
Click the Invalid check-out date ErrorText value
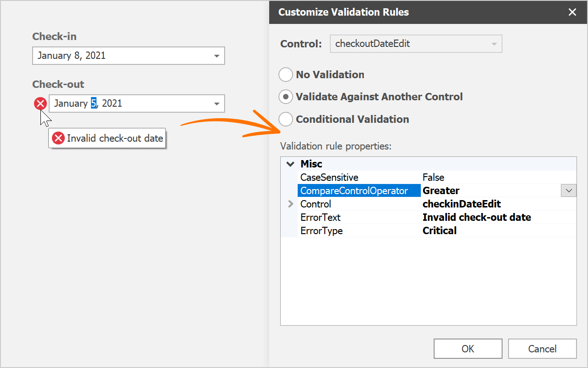[476, 217]
